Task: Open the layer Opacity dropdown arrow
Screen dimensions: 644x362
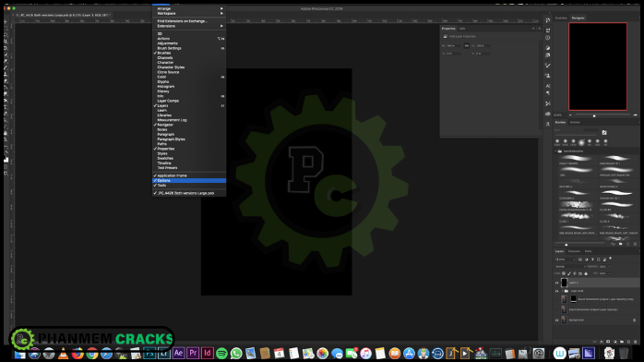Action: pos(609,267)
